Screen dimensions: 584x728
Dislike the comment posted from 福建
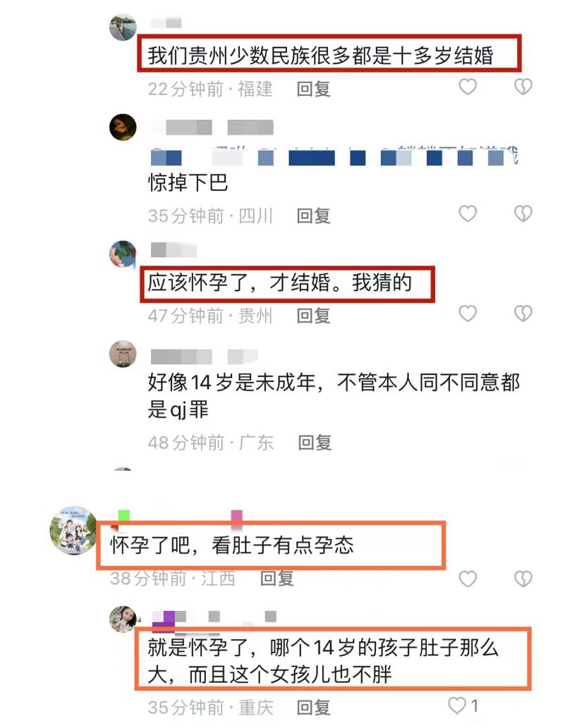click(x=523, y=87)
